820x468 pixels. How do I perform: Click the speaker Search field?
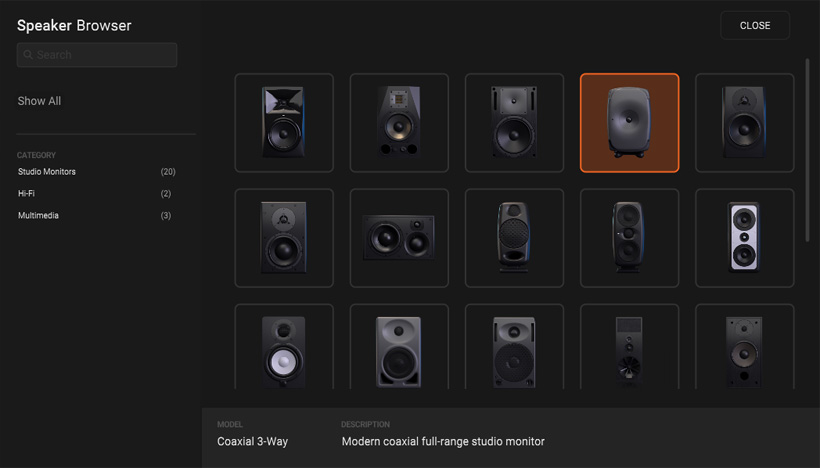pyautogui.click(x=97, y=55)
